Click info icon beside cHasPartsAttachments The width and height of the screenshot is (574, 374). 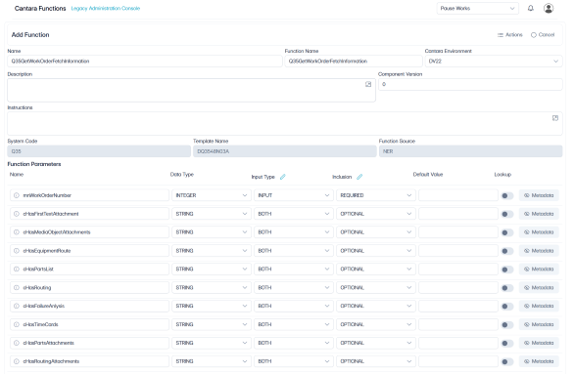[x=16, y=343]
